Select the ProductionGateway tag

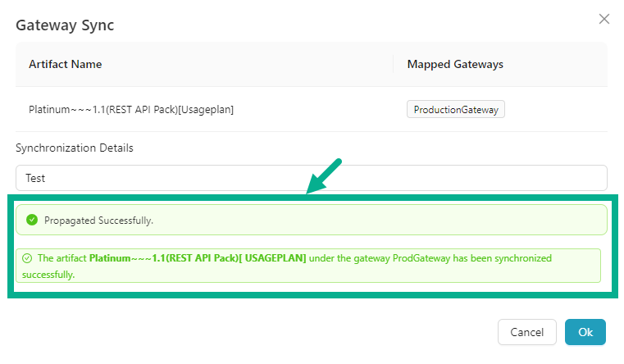coord(455,109)
